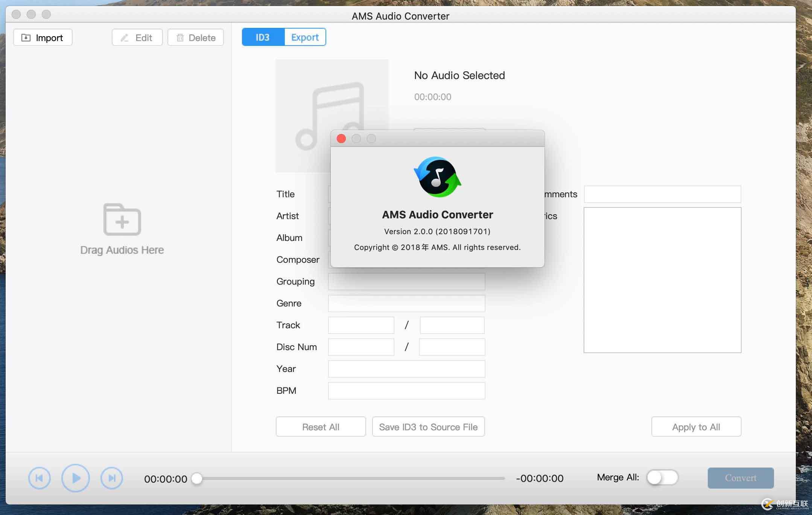
Task: Click the Genre input field
Action: 406,303
